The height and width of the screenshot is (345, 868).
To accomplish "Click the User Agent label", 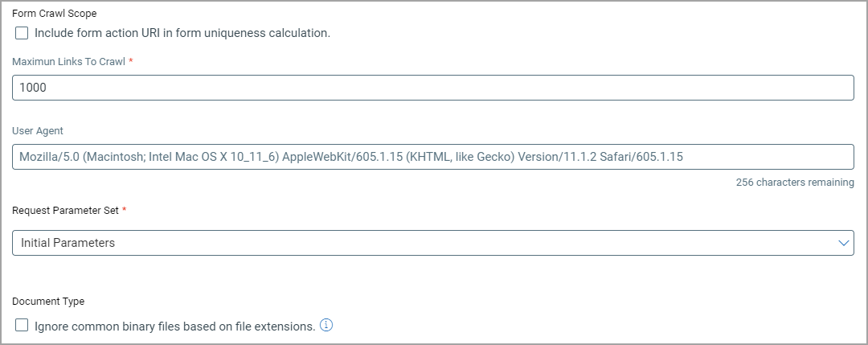I will point(38,130).
